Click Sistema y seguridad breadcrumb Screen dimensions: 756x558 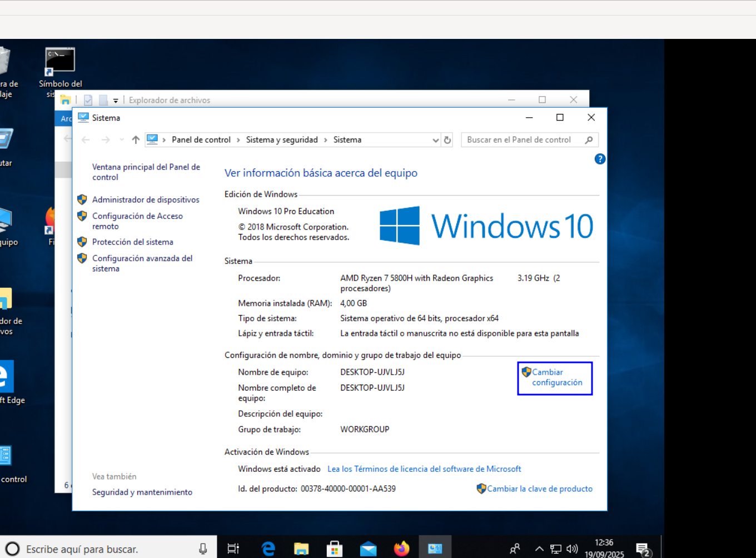(282, 140)
